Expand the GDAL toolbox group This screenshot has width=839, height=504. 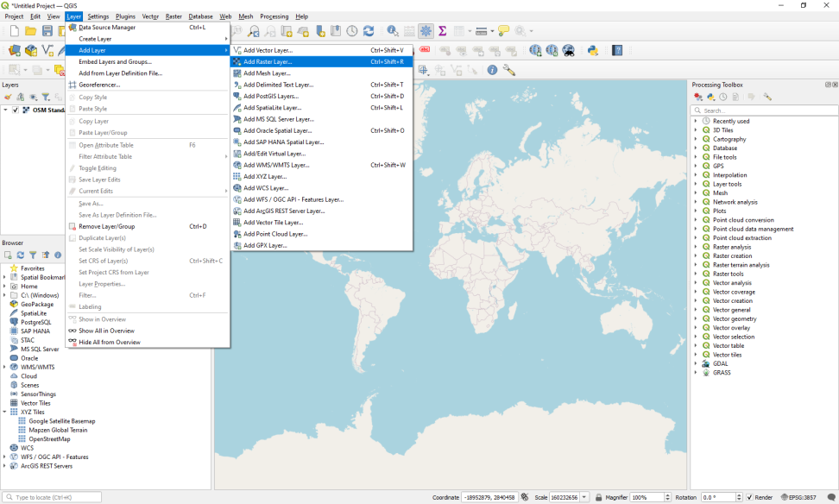pyautogui.click(x=696, y=363)
